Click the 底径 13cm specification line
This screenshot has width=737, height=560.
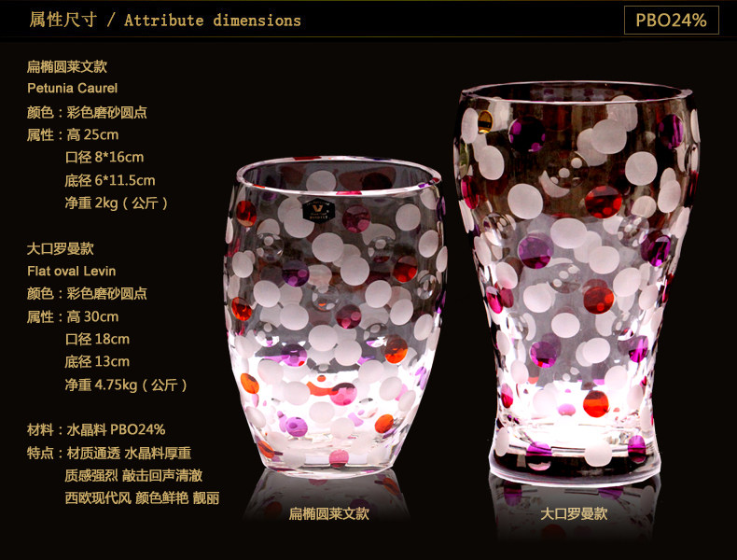pos(97,361)
